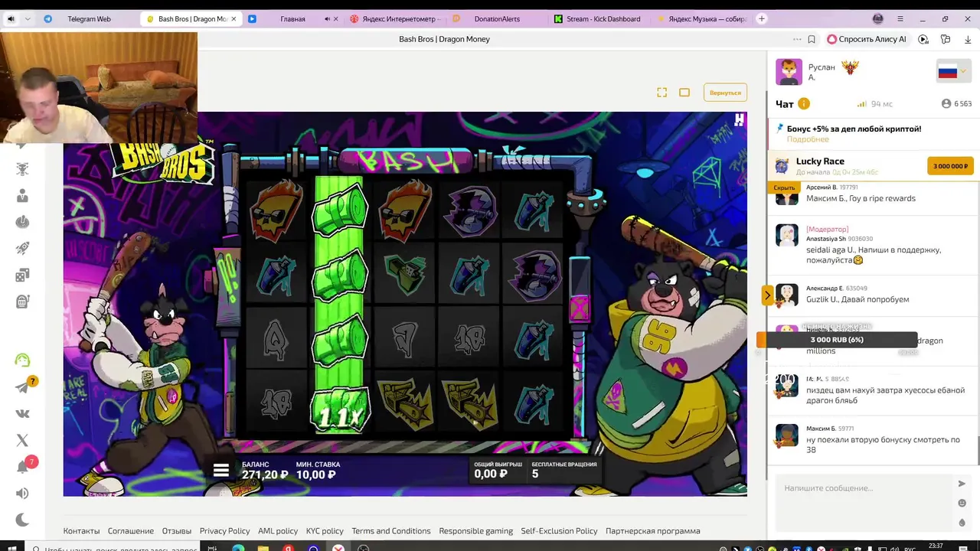Click Anastasiya Sh moderator avatar in chat
The width and height of the screenshot is (980, 551).
coord(787,235)
